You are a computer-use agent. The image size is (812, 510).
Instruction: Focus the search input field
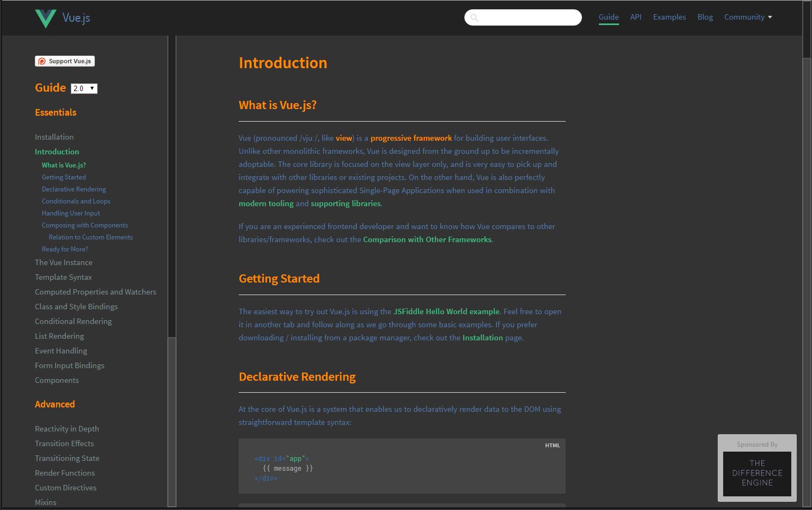pyautogui.click(x=523, y=17)
